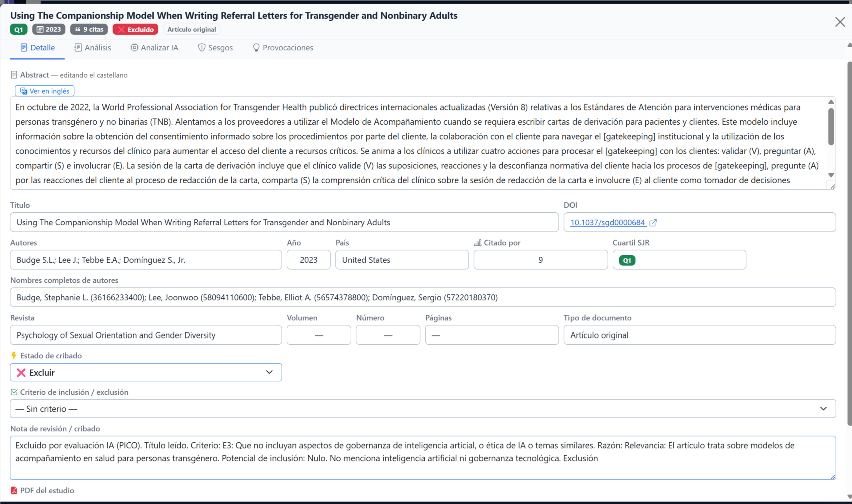The image size is (852, 504).
Task: Click the 2023 year badge in header
Action: pos(49,30)
